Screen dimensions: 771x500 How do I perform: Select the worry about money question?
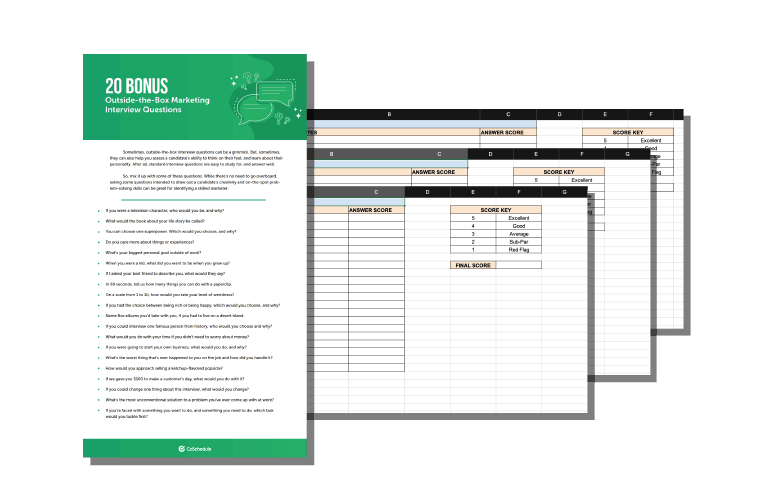coord(177,337)
